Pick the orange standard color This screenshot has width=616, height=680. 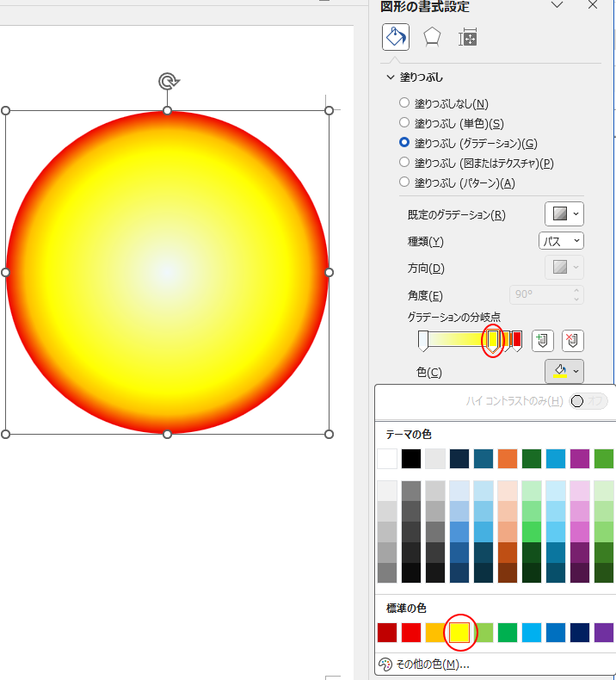(x=435, y=633)
